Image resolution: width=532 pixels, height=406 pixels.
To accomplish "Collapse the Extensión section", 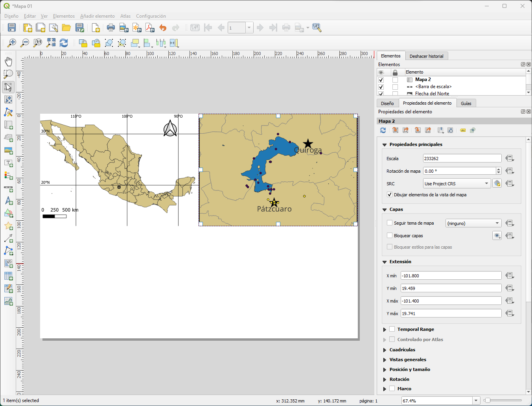I will [x=385, y=262].
